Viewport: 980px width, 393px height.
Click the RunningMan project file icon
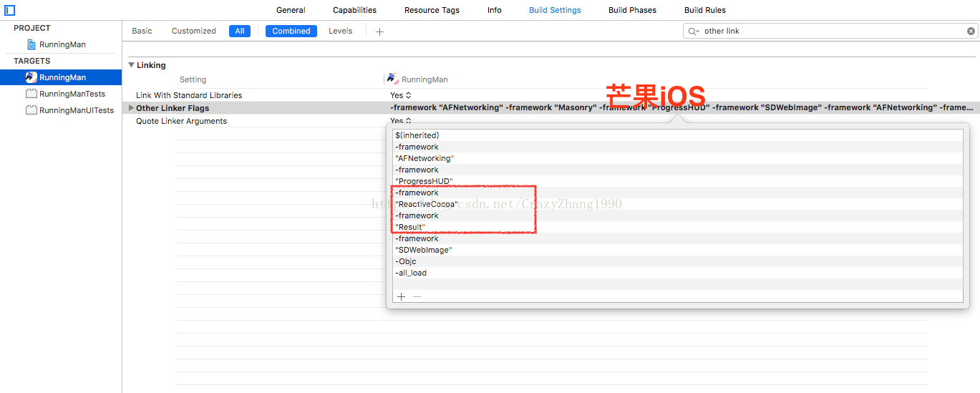pyautogui.click(x=31, y=44)
